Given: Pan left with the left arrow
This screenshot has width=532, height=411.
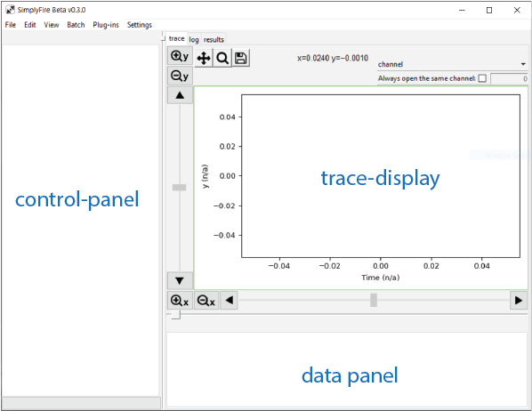Looking at the screenshot, I should [229, 301].
